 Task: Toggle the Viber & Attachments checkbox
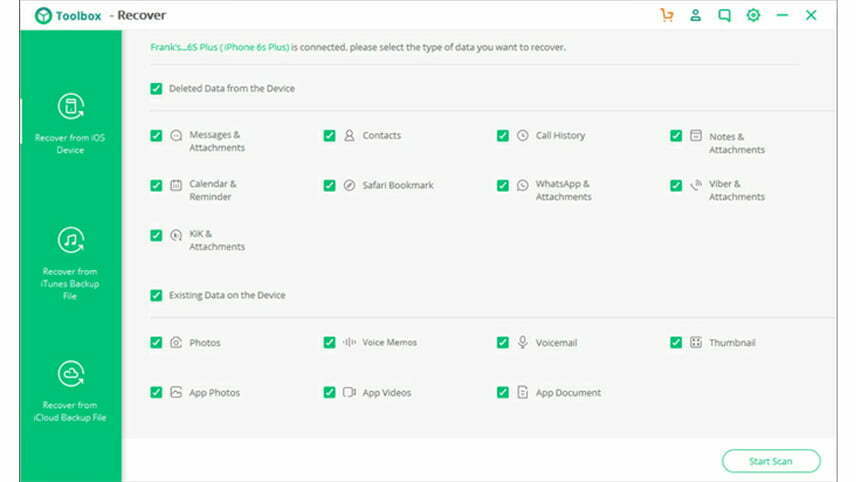[x=676, y=186]
